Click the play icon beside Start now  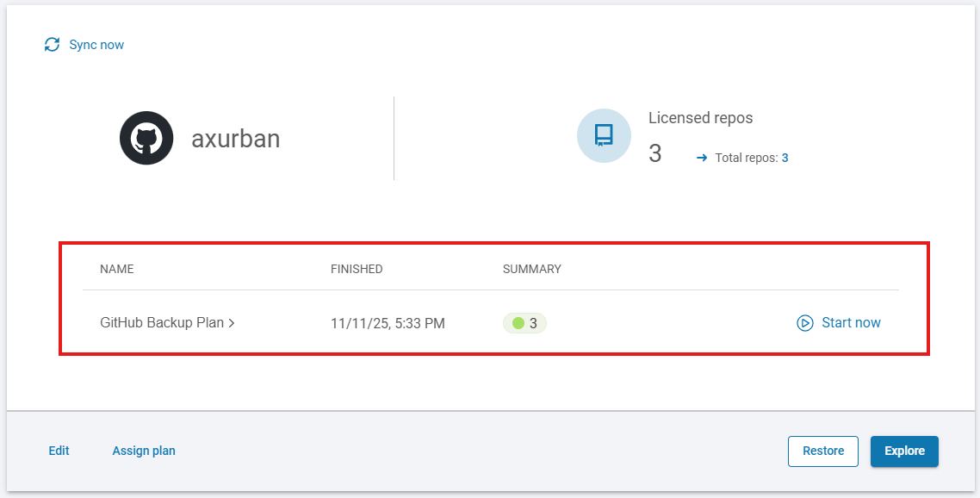click(x=805, y=323)
